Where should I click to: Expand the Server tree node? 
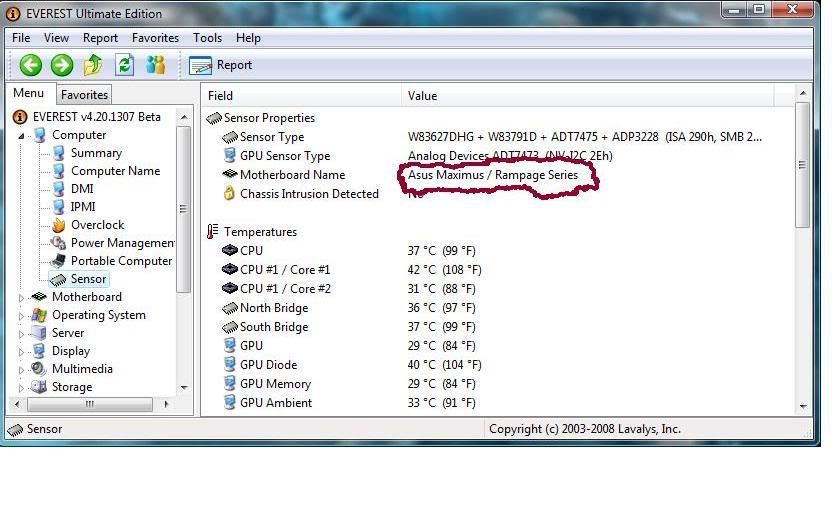coord(21,334)
